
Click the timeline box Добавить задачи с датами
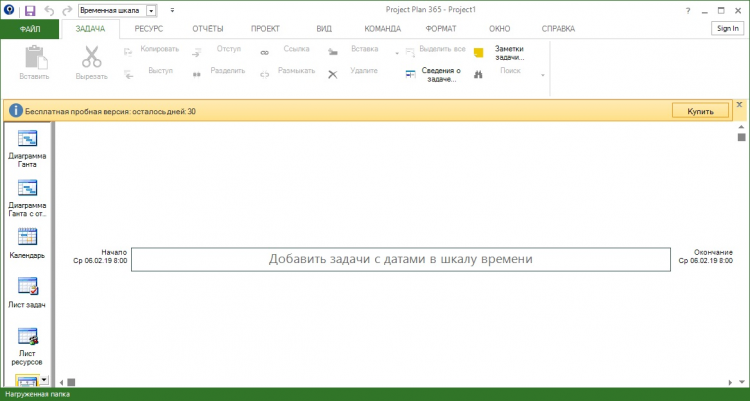click(x=401, y=259)
